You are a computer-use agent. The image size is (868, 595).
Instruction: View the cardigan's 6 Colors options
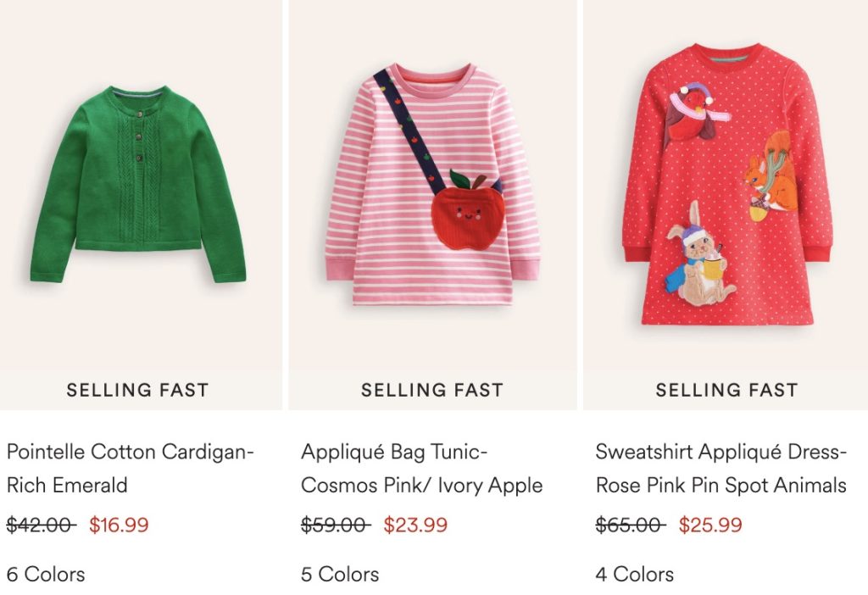coord(46,575)
